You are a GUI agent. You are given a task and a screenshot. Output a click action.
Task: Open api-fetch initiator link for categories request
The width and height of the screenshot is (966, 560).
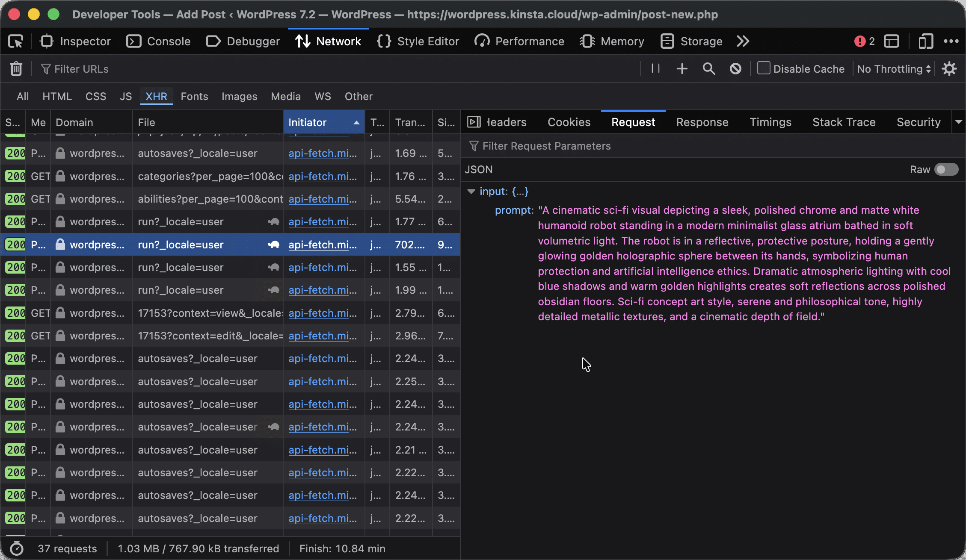tap(323, 176)
